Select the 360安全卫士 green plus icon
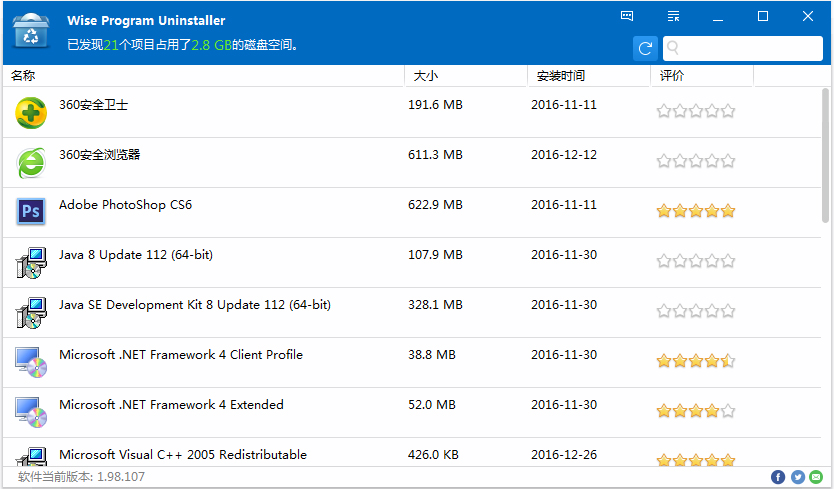The width and height of the screenshot is (834, 489). 31,113
